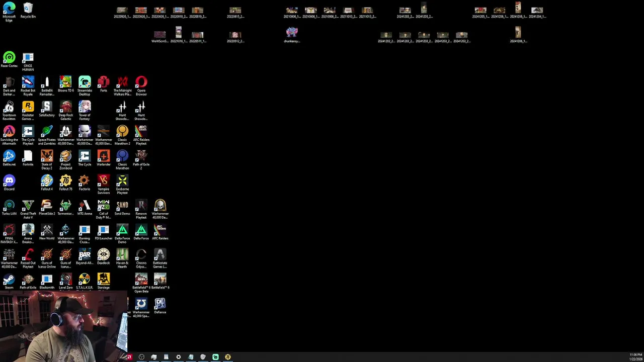Screen dimensions: 644x362
Task: Select the PlanetSide 2 shortcut
Action: point(47,207)
